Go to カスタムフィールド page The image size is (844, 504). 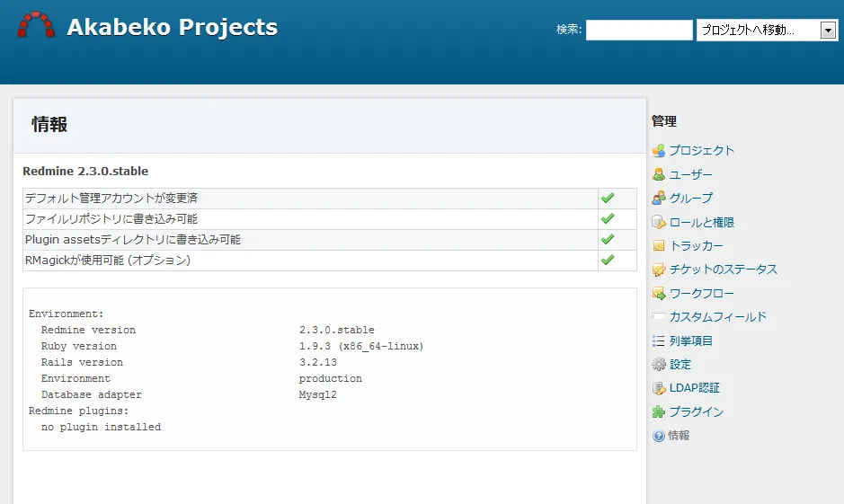point(717,317)
